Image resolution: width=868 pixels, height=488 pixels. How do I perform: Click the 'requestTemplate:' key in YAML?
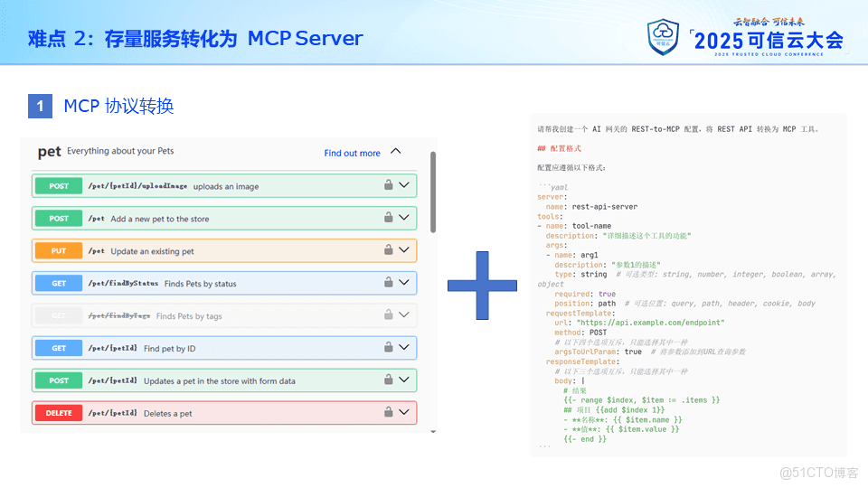click(x=580, y=314)
